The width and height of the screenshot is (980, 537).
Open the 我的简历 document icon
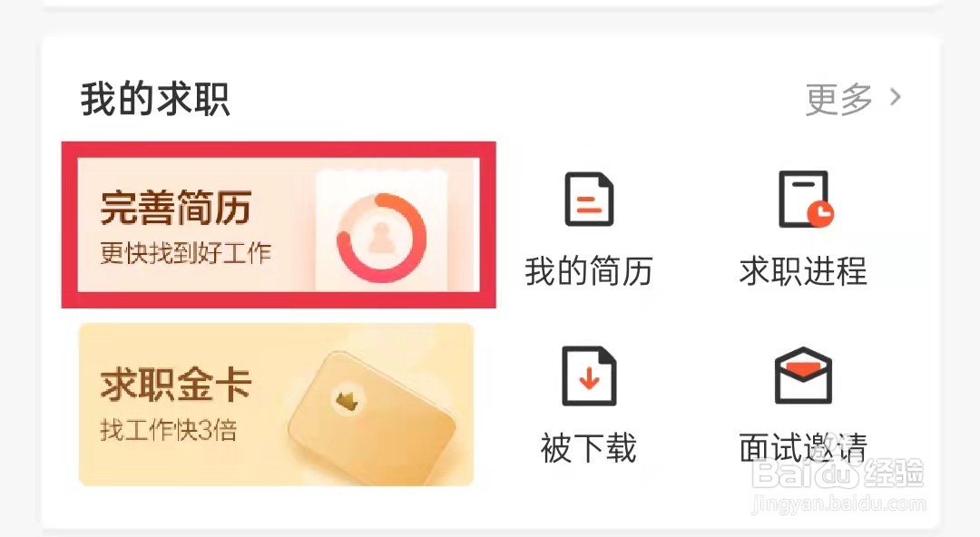(589, 199)
